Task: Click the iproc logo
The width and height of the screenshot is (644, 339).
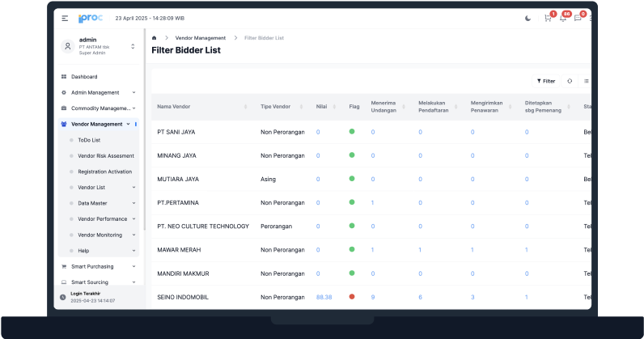Action: [91, 19]
